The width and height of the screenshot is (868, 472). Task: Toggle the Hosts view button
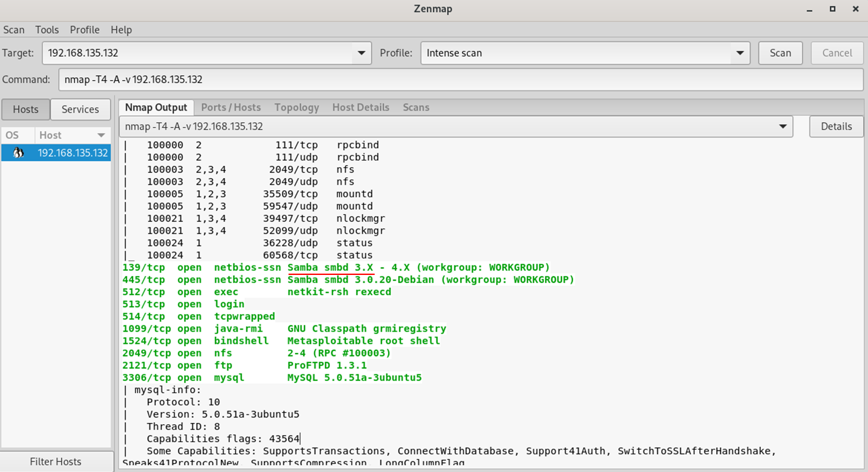pyautogui.click(x=26, y=109)
